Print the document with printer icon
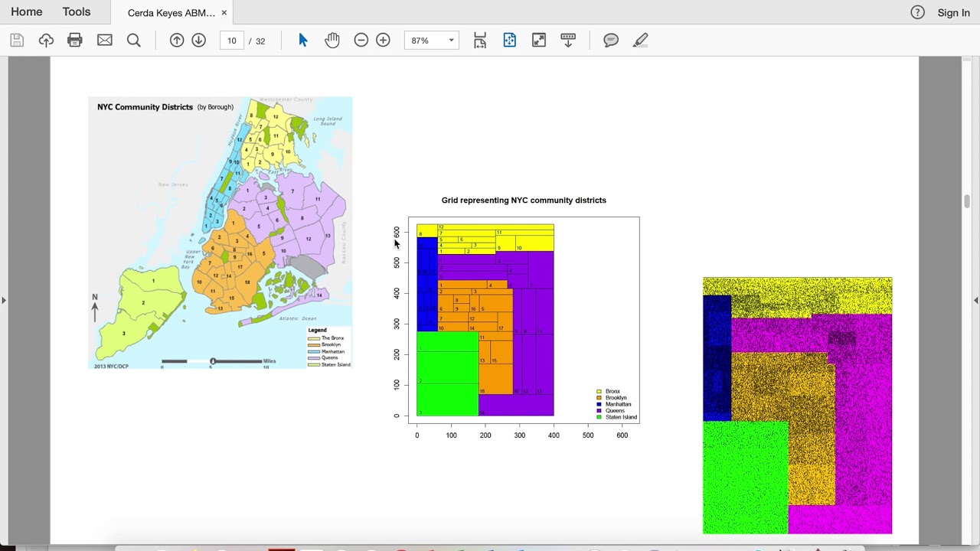The image size is (980, 551). (x=75, y=41)
